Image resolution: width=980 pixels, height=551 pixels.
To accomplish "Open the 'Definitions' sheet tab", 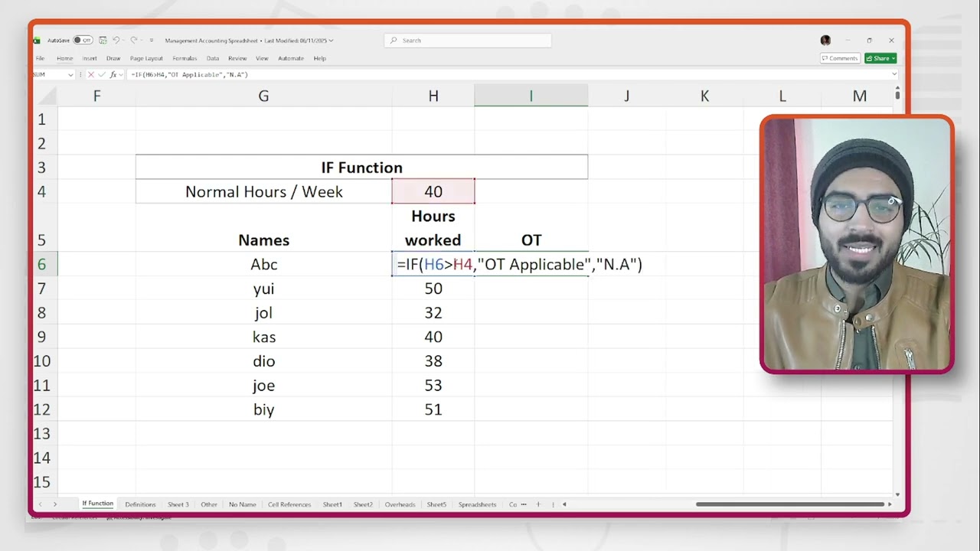I will coord(140,504).
